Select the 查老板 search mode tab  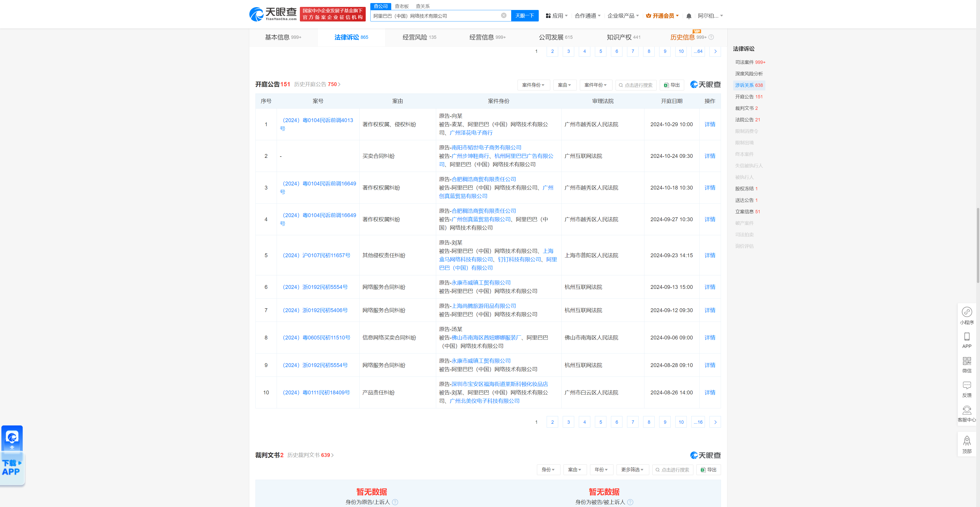pos(401,6)
